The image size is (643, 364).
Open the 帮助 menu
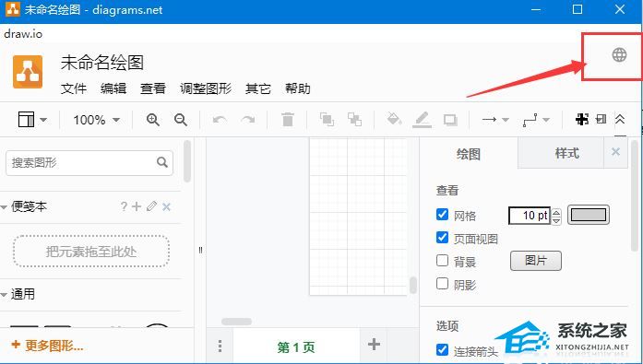[x=298, y=88]
